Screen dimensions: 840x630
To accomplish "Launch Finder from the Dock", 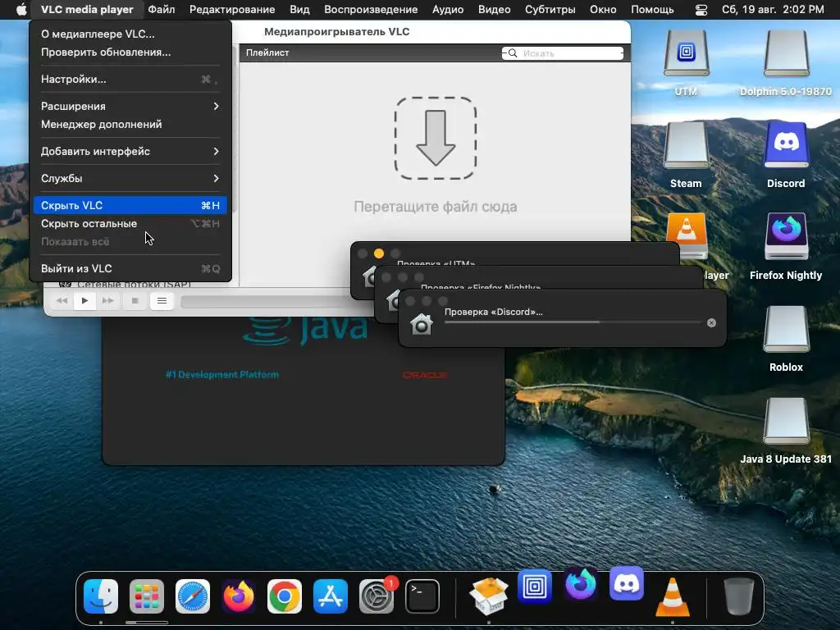I will coord(101,596).
